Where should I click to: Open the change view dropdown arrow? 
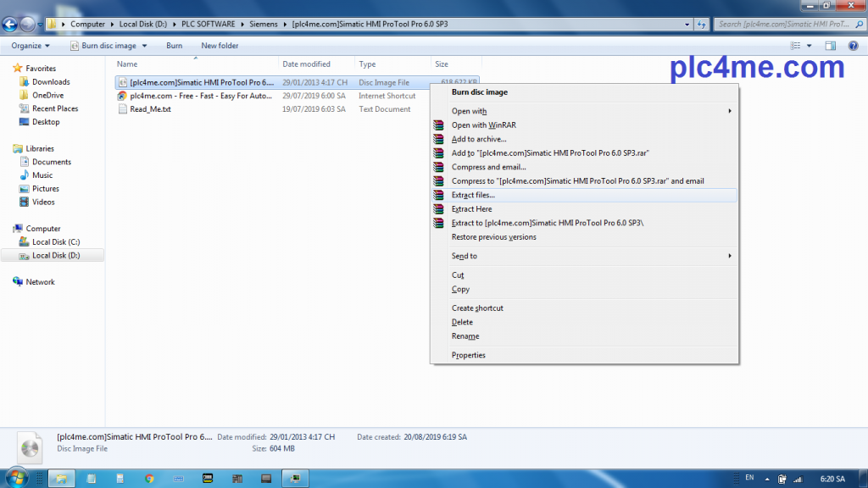(x=810, y=46)
